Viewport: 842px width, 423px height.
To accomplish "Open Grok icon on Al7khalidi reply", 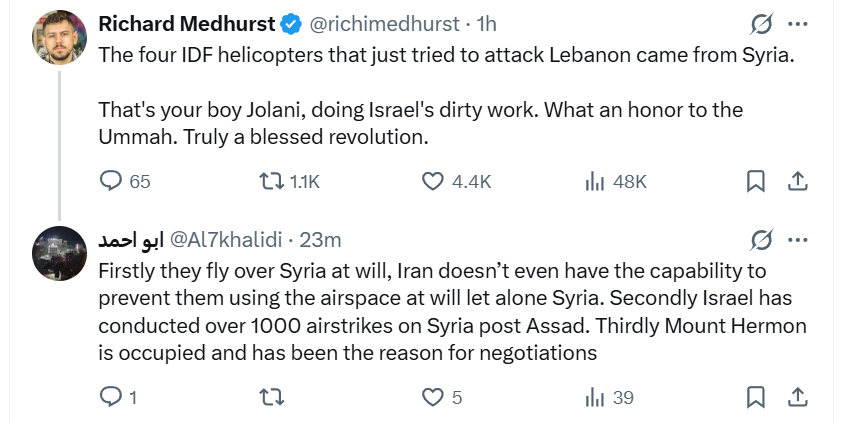I will point(761,240).
